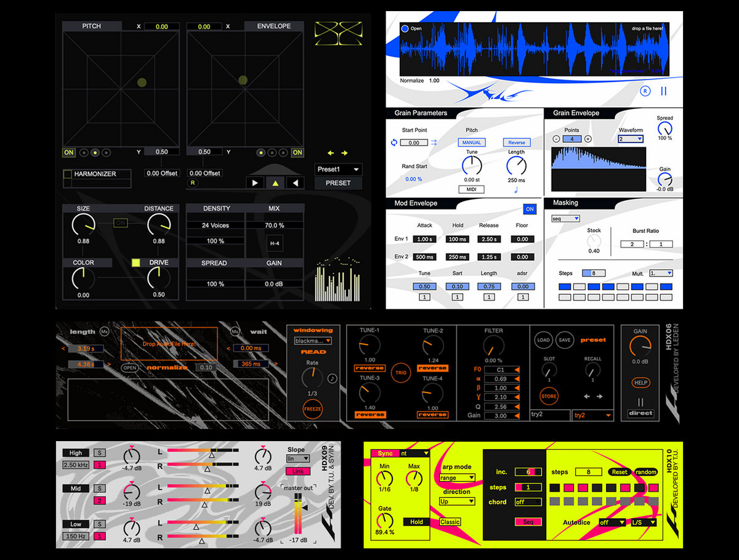Click the pink Link button under Slope
The width and height of the screenshot is (739, 560).
point(297,471)
